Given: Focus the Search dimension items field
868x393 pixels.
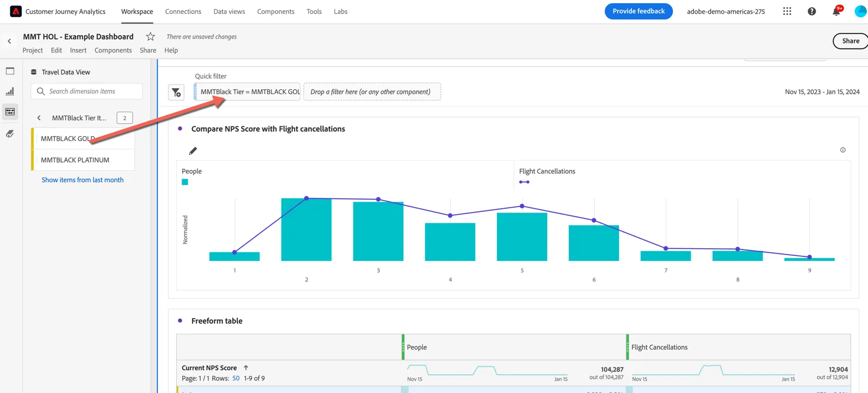Looking at the screenshot, I should tap(87, 91).
